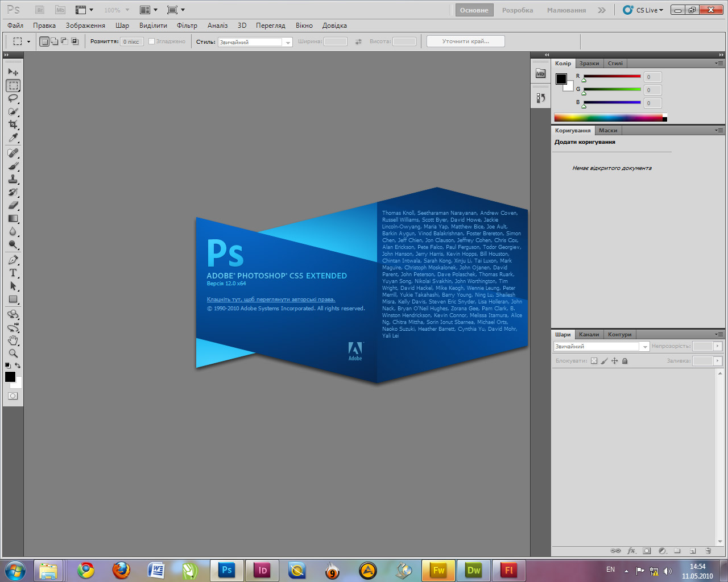Open the Зображення menu
This screenshot has height=582, width=728.
pos(85,26)
